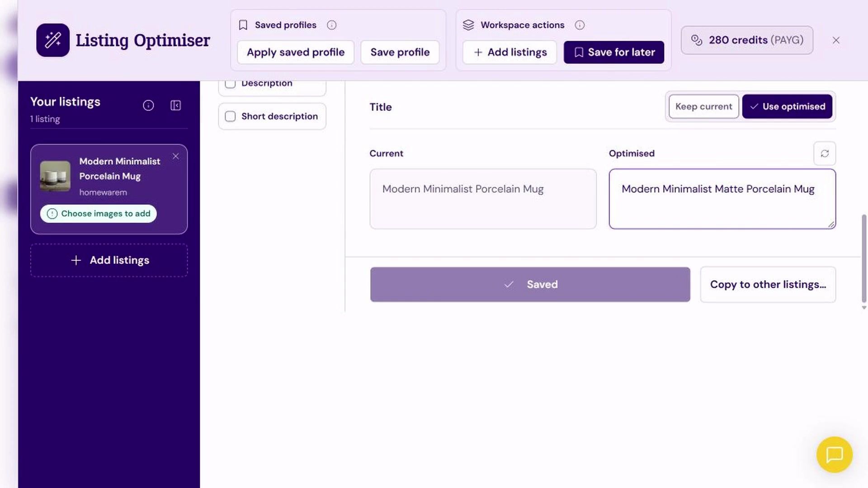Tick the Short description checkbox
This screenshot has width=868, height=488.
(x=230, y=117)
